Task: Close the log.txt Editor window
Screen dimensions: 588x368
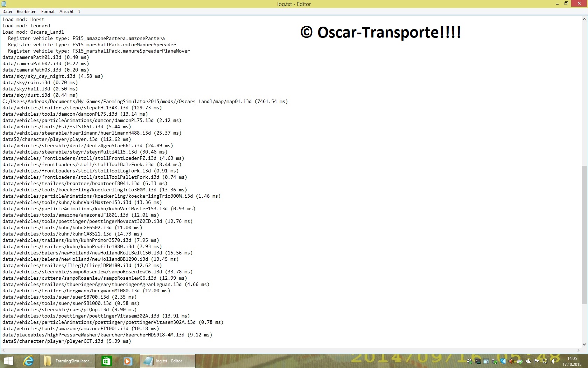Action: (x=579, y=4)
